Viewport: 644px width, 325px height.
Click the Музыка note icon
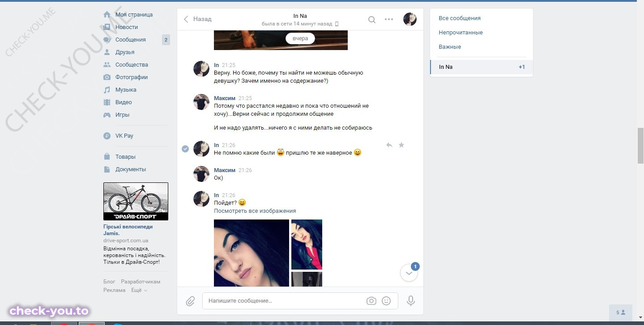[107, 90]
